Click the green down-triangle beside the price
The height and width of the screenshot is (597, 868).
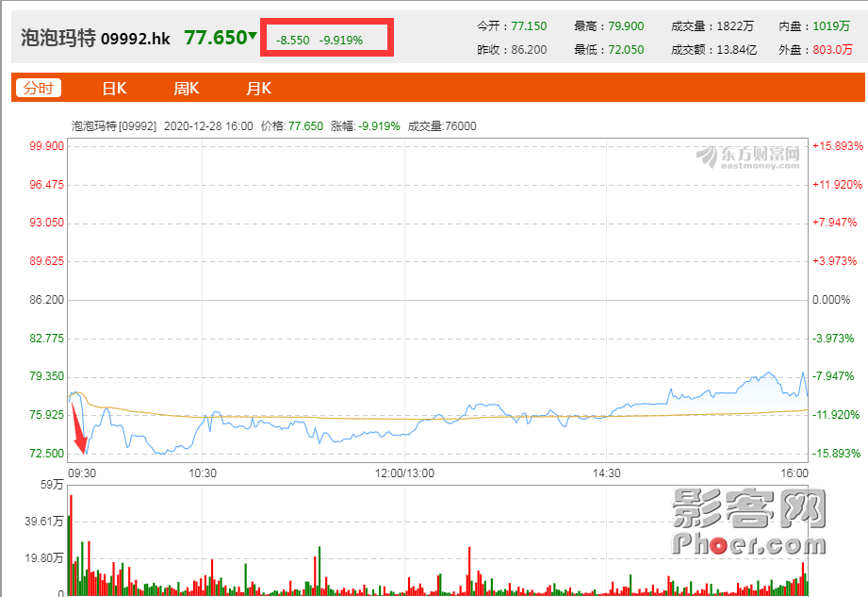[x=253, y=36]
